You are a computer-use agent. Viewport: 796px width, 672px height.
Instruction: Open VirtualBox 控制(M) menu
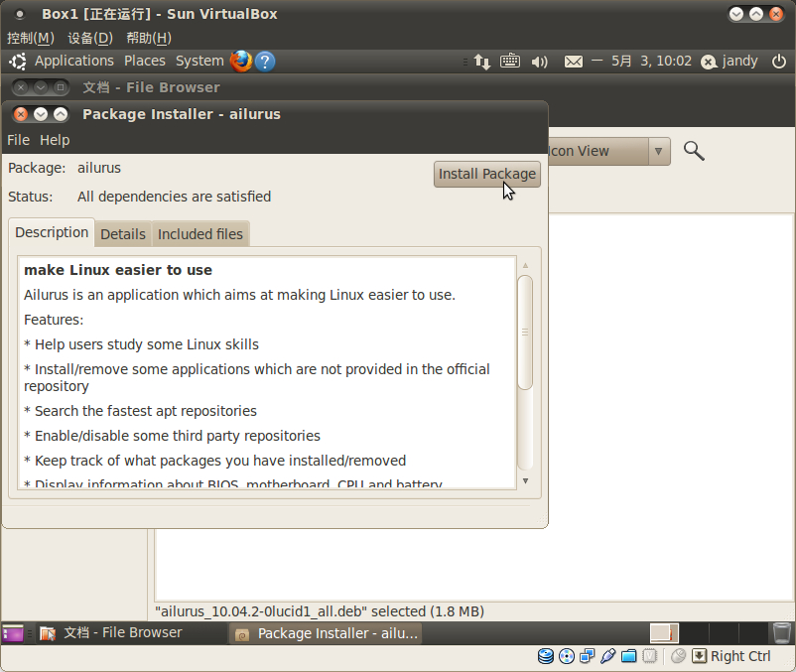(31, 38)
